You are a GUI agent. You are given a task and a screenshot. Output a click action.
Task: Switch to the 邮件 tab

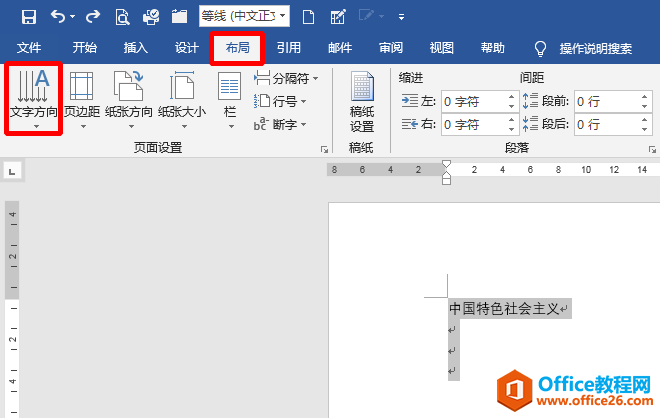click(340, 48)
